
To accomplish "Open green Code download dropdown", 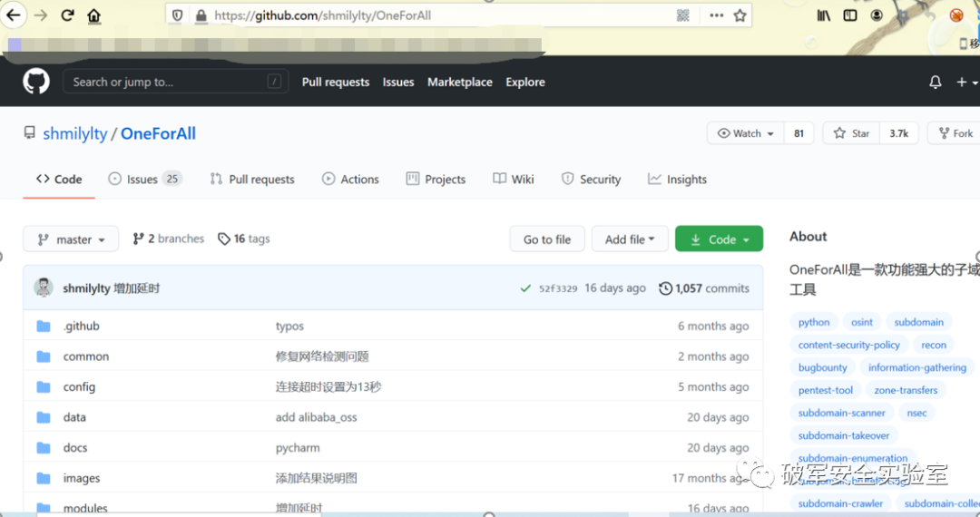I will click(719, 239).
